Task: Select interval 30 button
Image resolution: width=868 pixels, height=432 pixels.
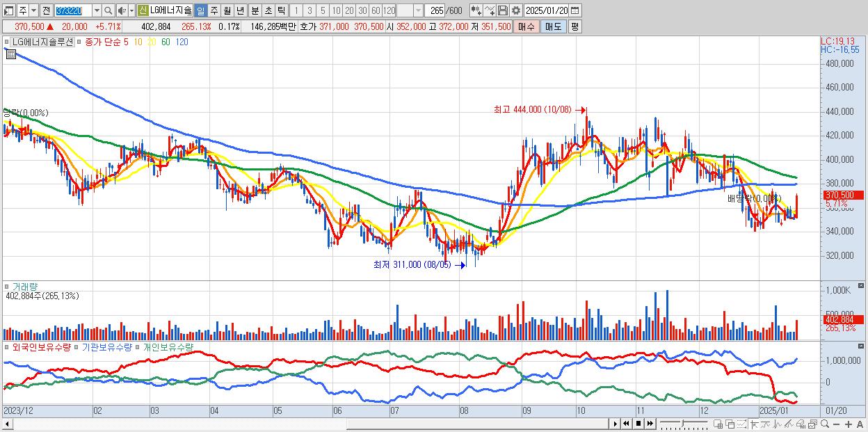Action: coord(362,11)
